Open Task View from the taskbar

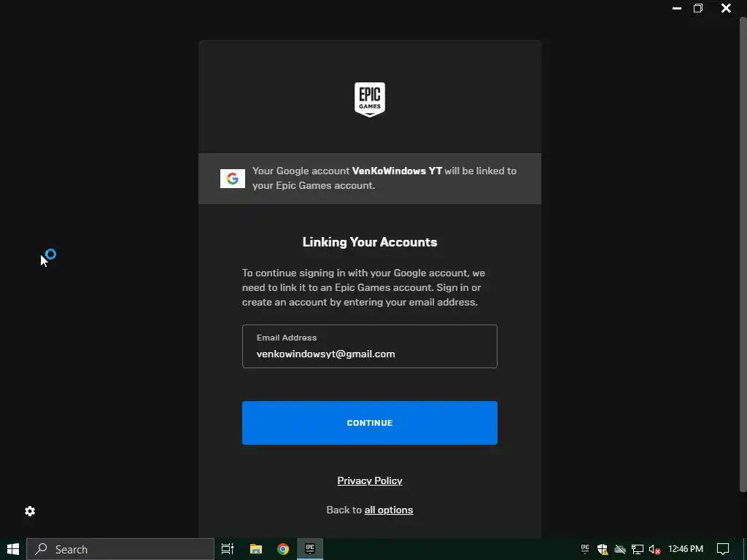tap(228, 549)
